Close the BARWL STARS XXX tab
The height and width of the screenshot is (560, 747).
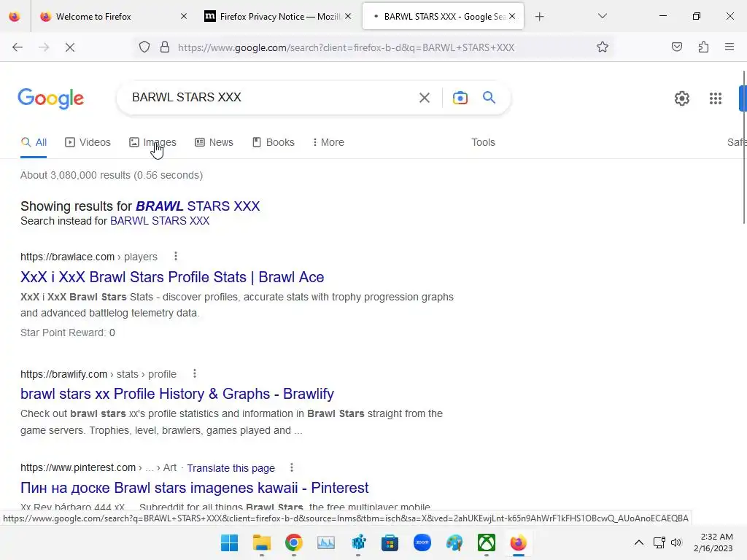pos(512,16)
